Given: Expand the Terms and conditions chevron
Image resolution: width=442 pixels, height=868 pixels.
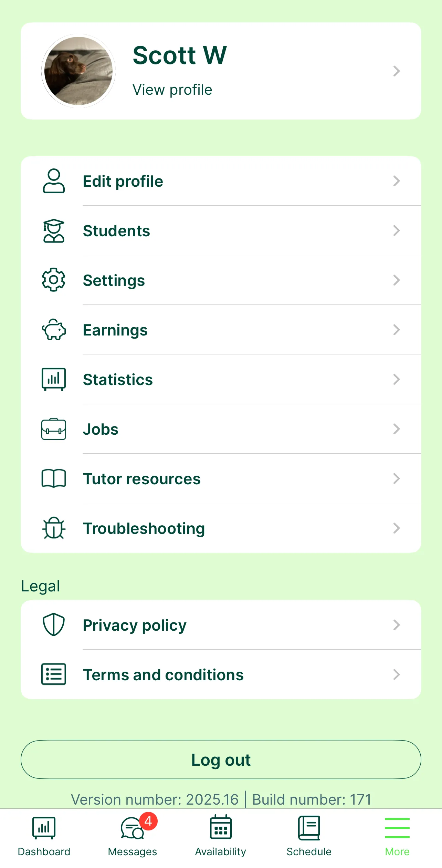Looking at the screenshot, I should pyautogui.click(x=397, y=674).
